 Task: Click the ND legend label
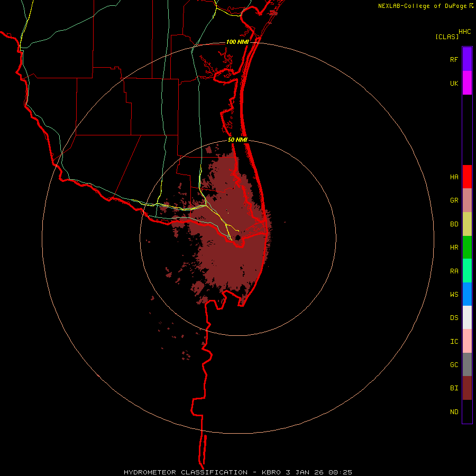tap(454, 412)
